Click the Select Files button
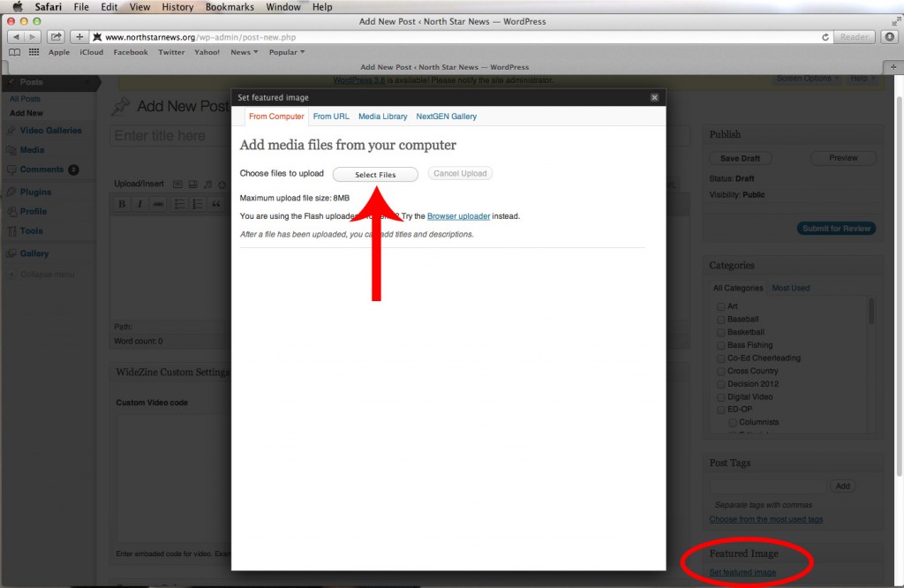This screenshot has width=904, height=588. coord(375,174)
